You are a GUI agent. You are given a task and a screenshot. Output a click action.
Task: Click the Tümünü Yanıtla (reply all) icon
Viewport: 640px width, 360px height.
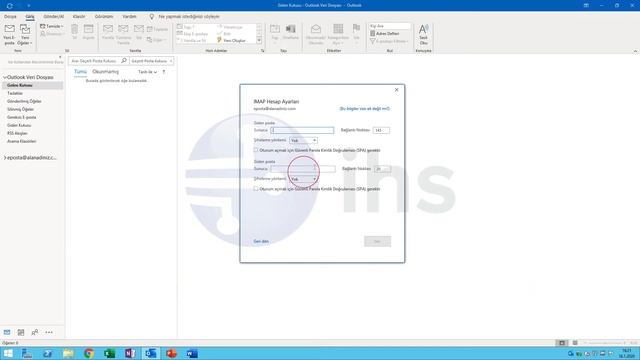(x=123, y=29)
